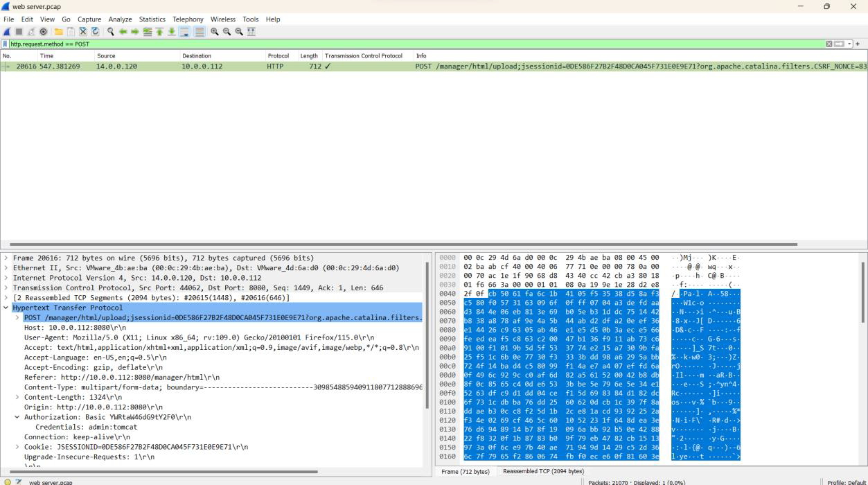This screenshot has width=868, height=485.
Task: Clear the display filter with X button
Action: (x=829, y=44)
